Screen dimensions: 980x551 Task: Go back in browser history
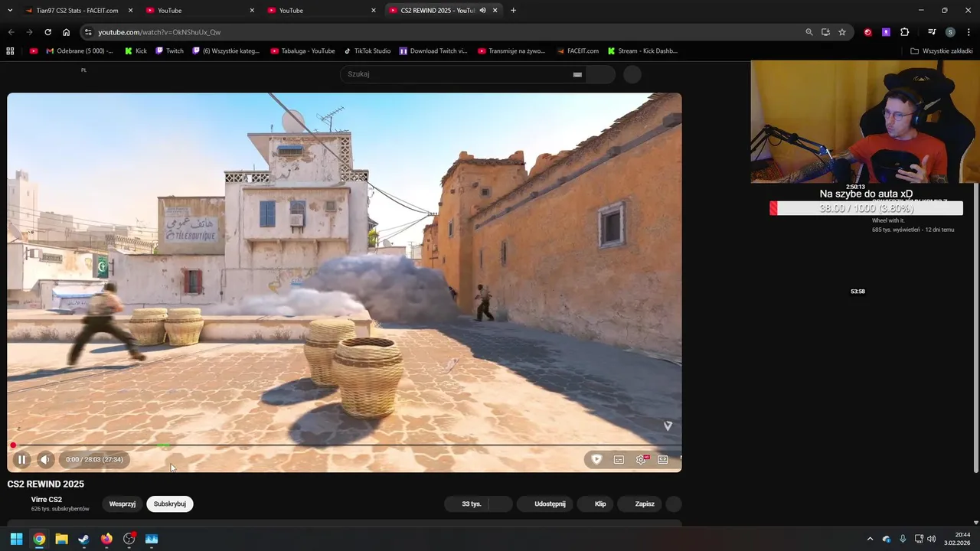pos(11,32)
